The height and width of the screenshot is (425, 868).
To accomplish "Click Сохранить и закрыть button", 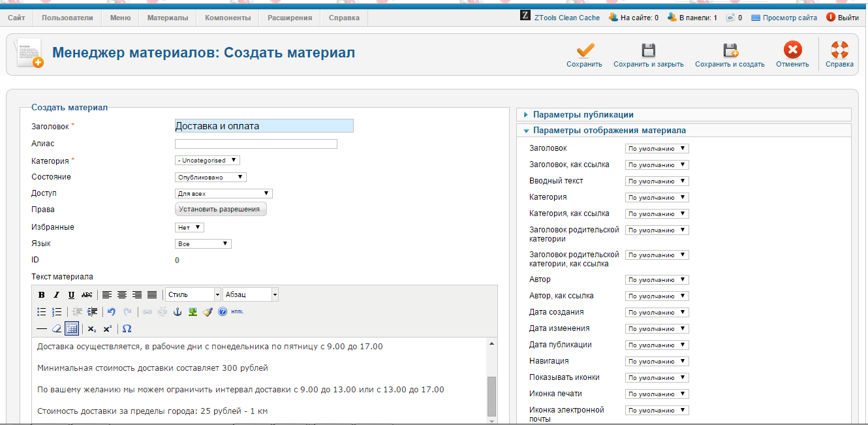I will 649,55.
